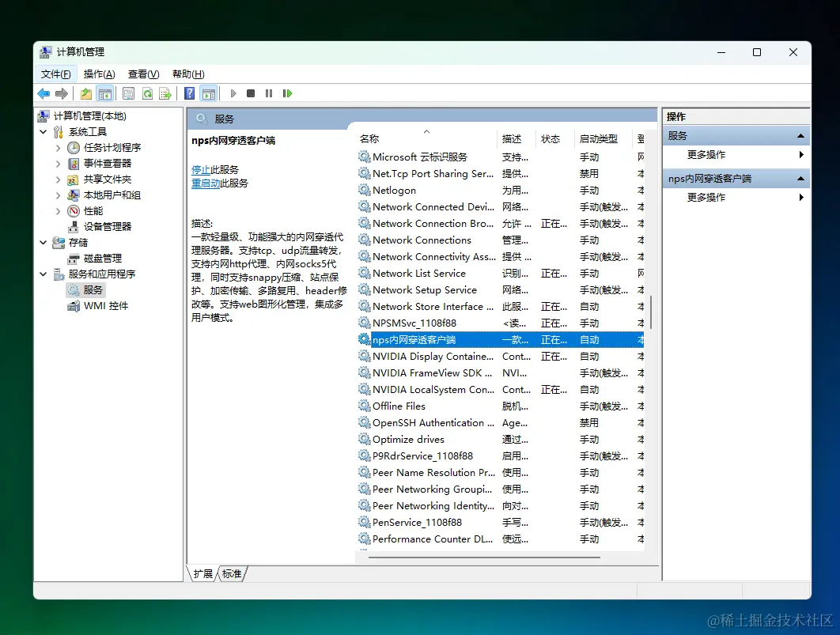Screen dimensions: 840x635
Task: Sort by the 状态 column header
Action: coord(554,138)
